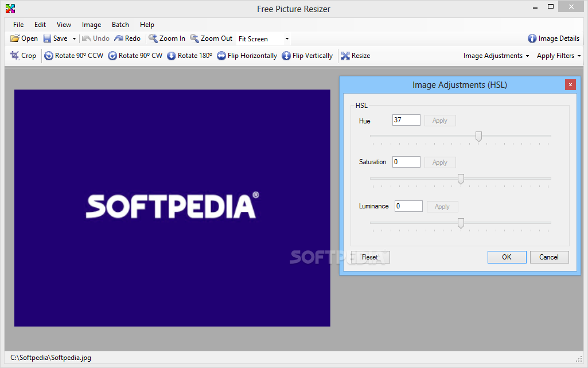Cancel the Image Adjustments dialog

coord(549,257)
